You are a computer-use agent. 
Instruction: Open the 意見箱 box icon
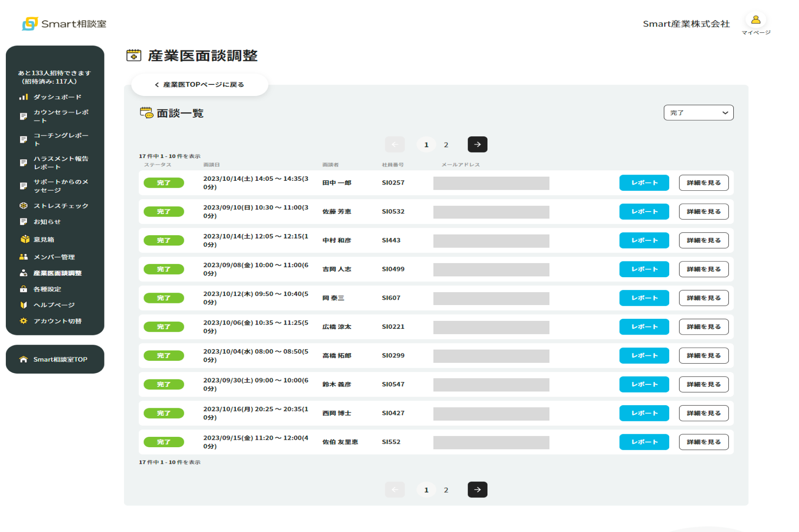click(x=25, y=239)
